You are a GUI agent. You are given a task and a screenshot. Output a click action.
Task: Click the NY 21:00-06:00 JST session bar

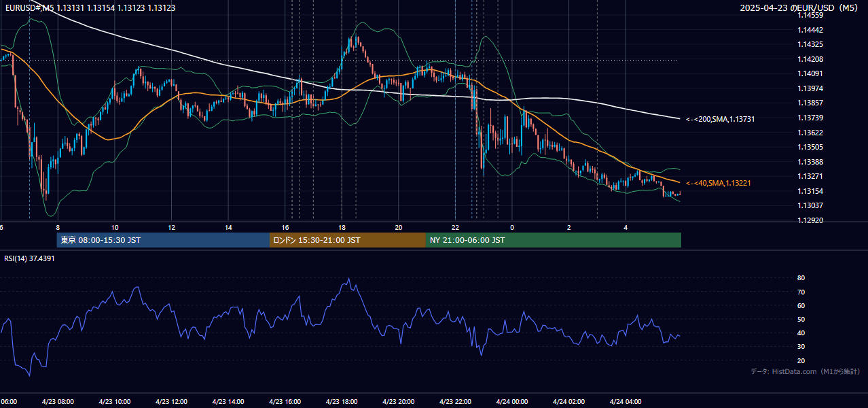(554, 240)
